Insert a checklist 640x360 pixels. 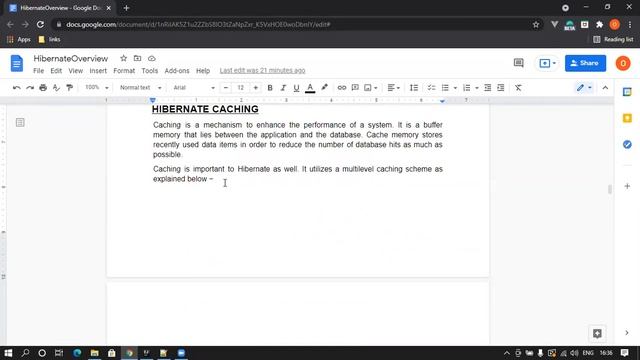pos(431,88)
